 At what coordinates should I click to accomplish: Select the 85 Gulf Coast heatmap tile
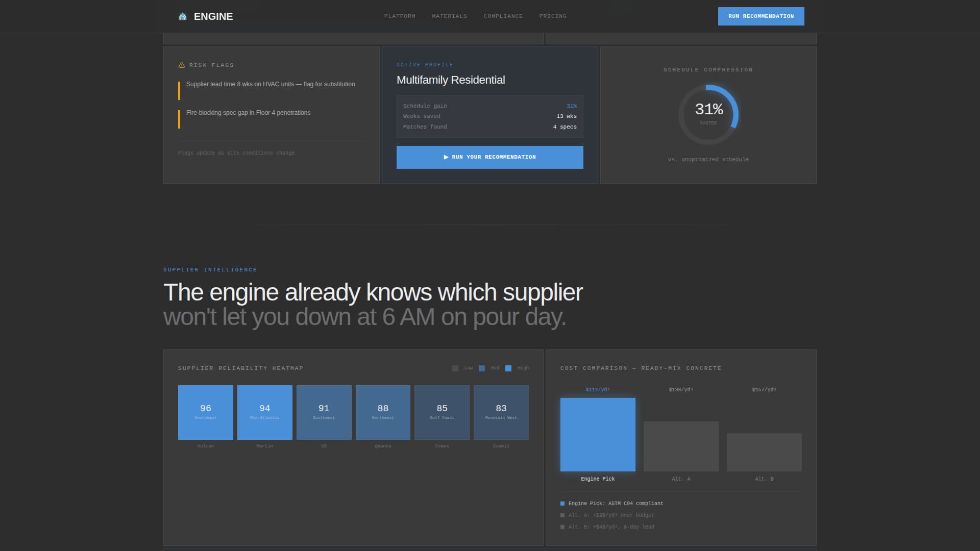tap(442, 412)
